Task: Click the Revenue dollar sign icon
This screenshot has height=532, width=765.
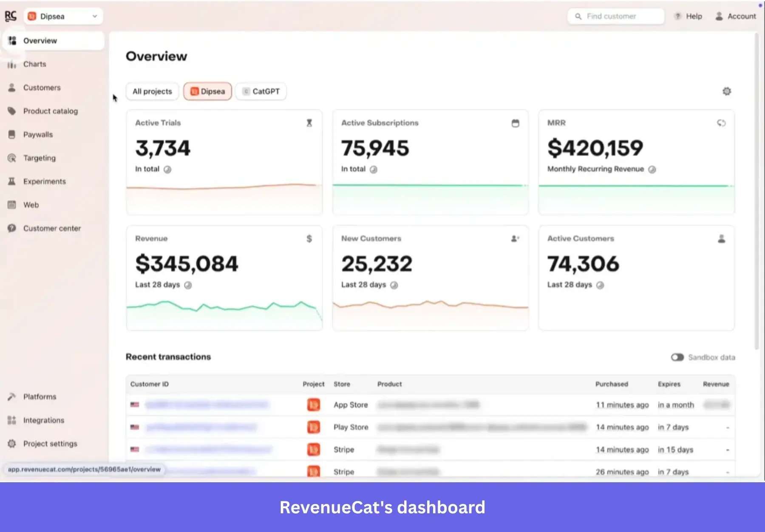Action: pos(309,239)
